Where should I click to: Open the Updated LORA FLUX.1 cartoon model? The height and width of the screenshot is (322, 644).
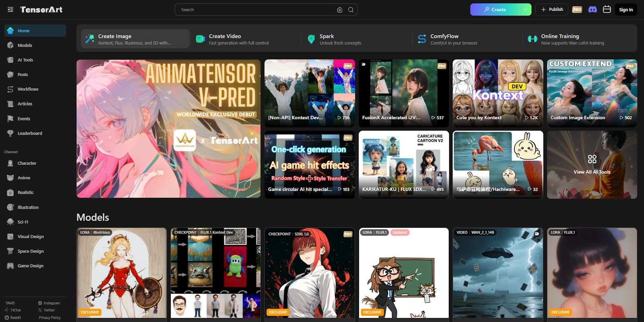(404, 274)
